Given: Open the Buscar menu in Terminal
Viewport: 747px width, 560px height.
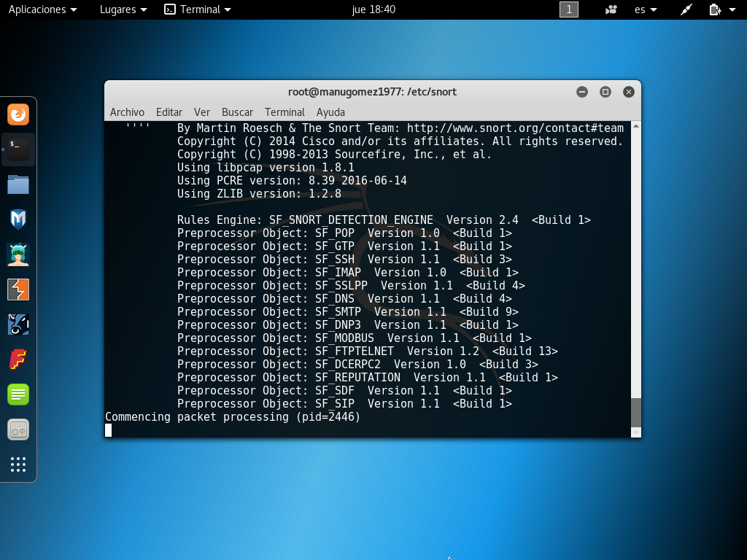Looking at the screenshot, I should tap(237, 112).
